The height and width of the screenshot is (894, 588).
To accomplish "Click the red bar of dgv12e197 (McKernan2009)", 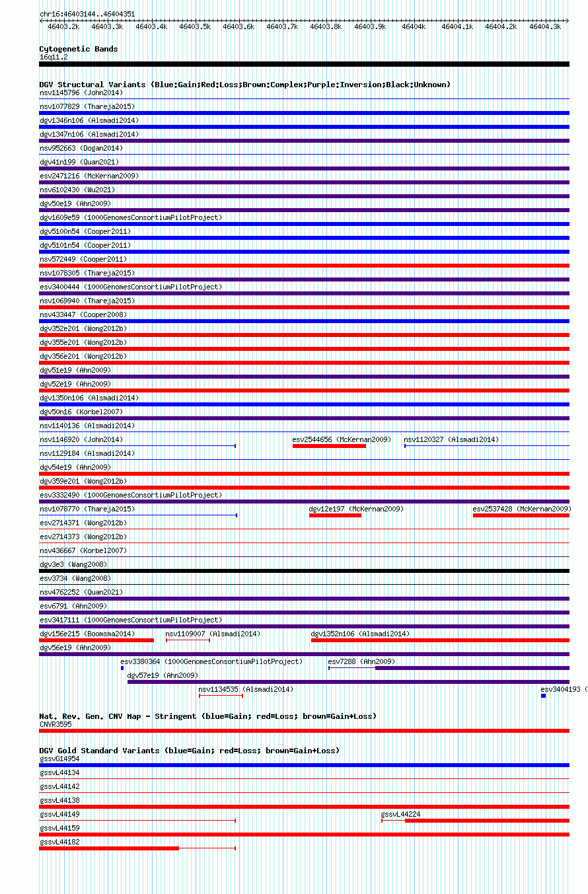I will click(x=335, y=515).
